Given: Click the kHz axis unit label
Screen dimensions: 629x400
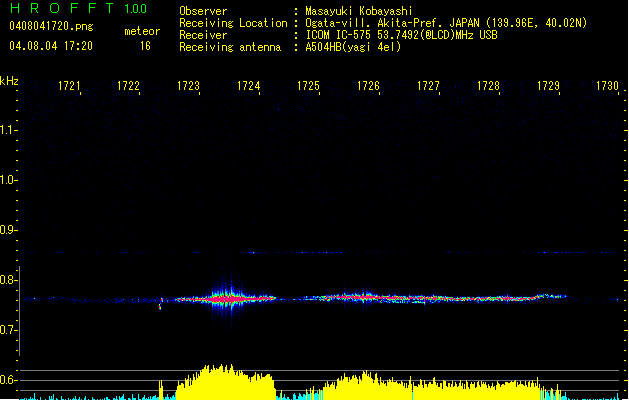Looking at the screenshot, I should pos(9,81).
